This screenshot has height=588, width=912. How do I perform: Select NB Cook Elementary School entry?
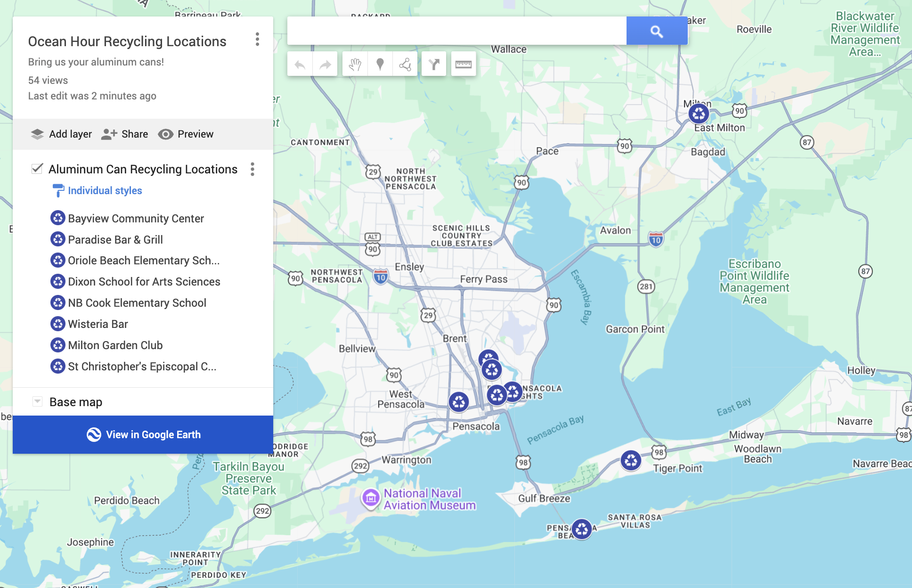point(137,303)
